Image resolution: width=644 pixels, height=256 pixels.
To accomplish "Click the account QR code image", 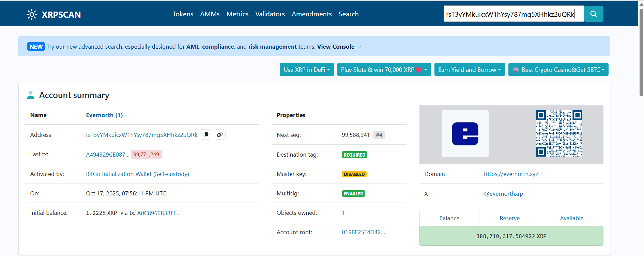I will [559, 133].
